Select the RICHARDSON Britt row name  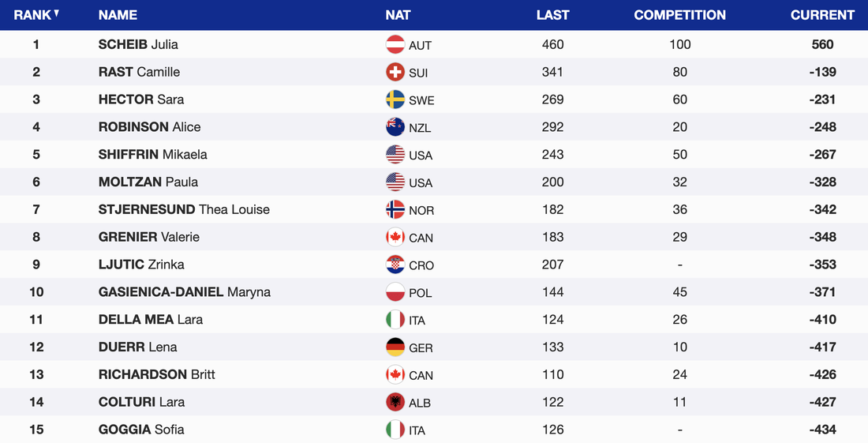tap(156, 374)
